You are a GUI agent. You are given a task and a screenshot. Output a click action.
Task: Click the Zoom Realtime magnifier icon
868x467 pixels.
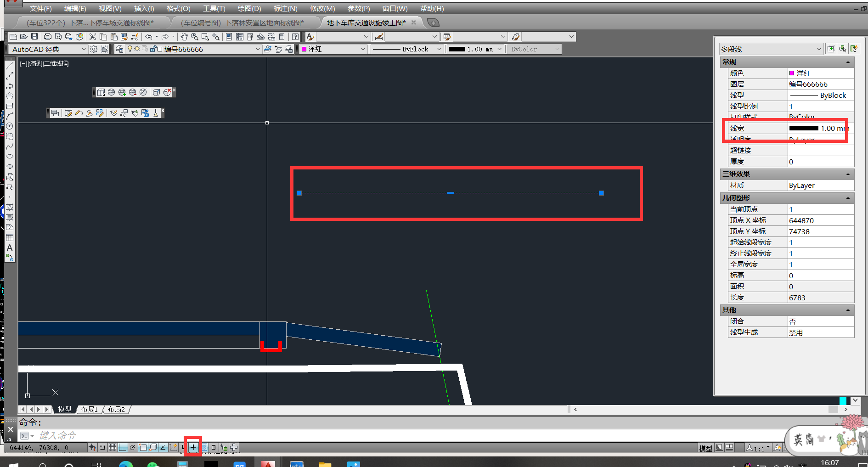pyautogui.click(x=194, y=37)
